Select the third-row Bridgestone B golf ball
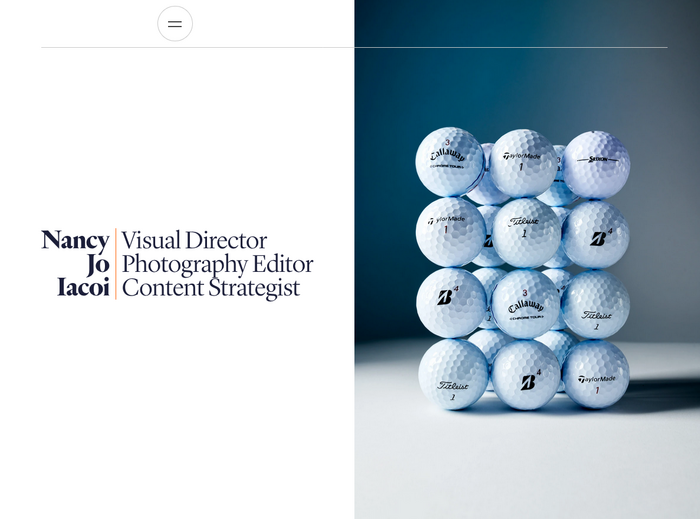 (452, 303)
